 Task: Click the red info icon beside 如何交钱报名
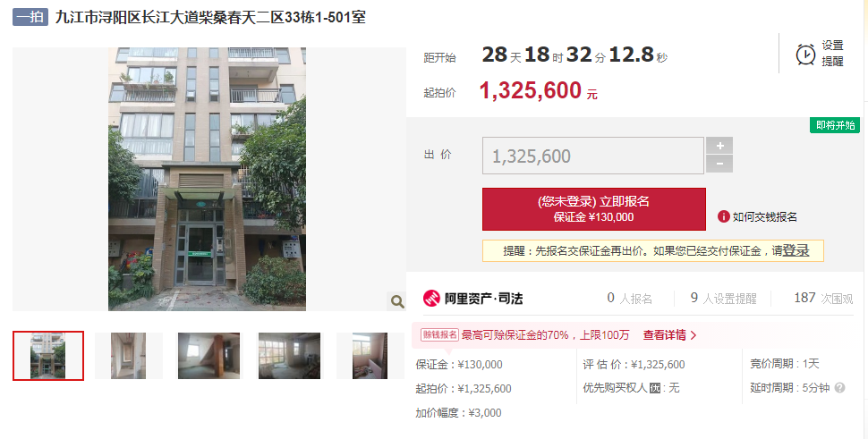(x=723, y=216)
